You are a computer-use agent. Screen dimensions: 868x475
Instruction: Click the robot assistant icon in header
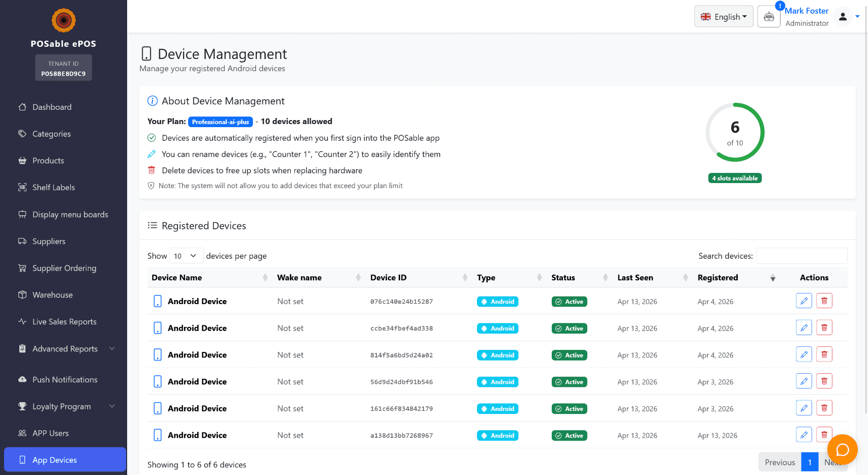tap(768, 17)
